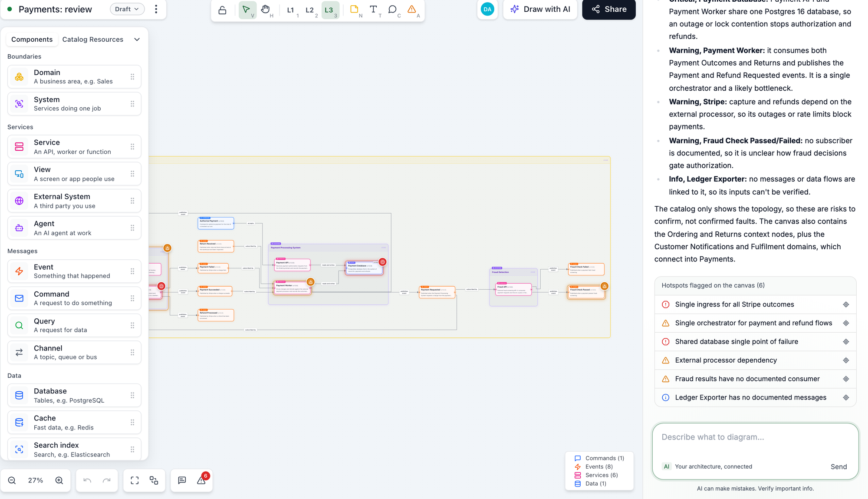Switch to the Components tab
Screen dimensions: 868x499
tap(32, 40)
